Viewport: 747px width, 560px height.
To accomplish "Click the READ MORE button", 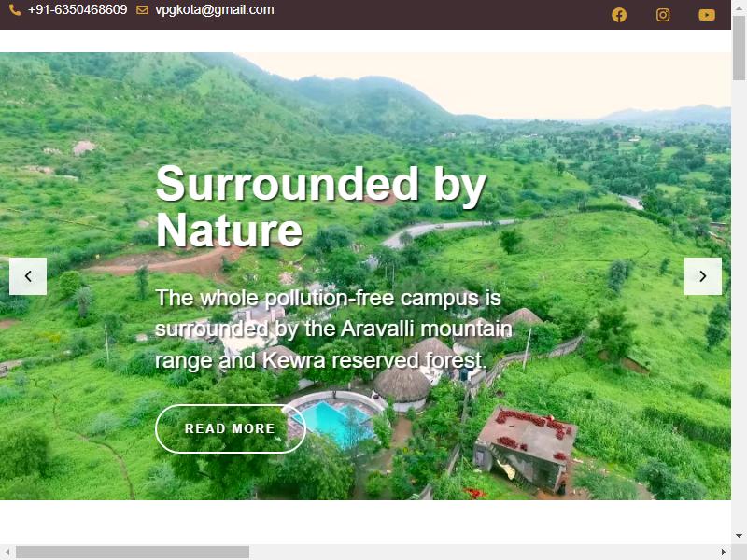I will [230, 428].
